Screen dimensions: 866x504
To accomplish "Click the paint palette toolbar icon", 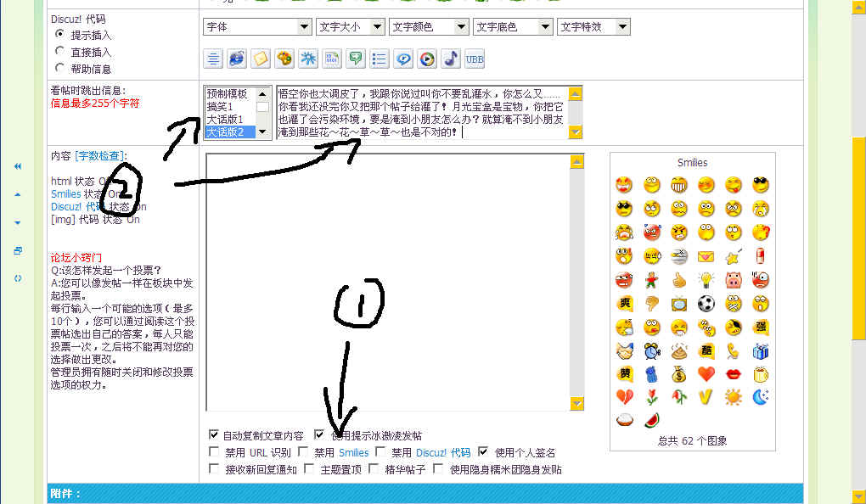I will [284, 59].
